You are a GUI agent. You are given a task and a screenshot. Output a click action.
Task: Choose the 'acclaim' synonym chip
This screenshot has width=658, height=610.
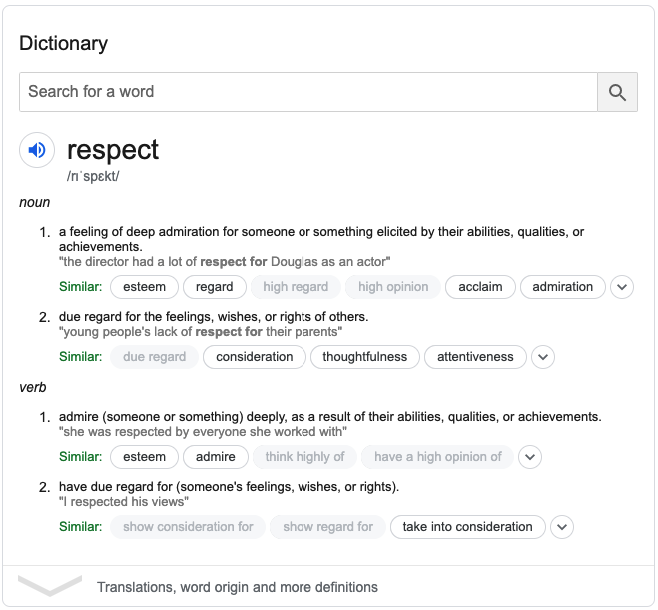[480, 287]
